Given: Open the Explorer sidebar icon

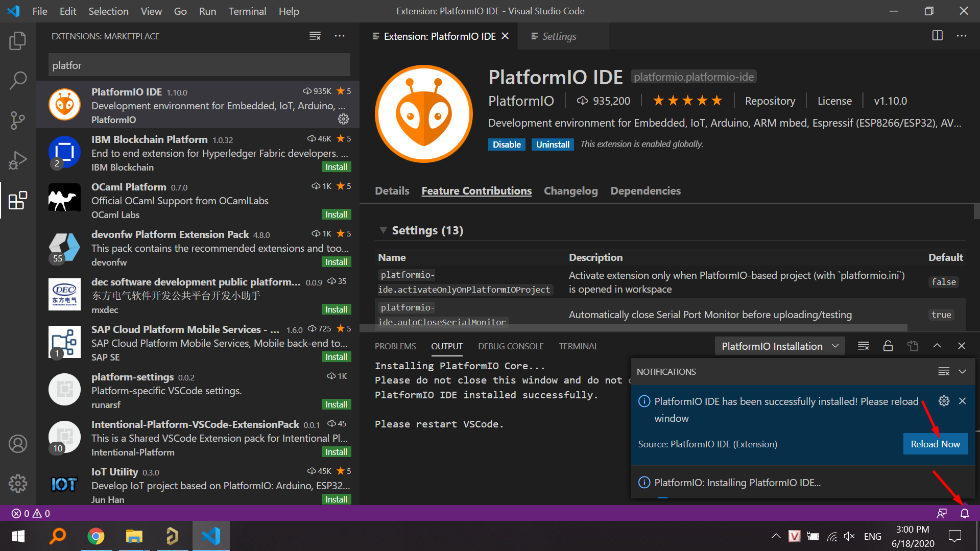Looking at the screenshot, I should 18,41.
